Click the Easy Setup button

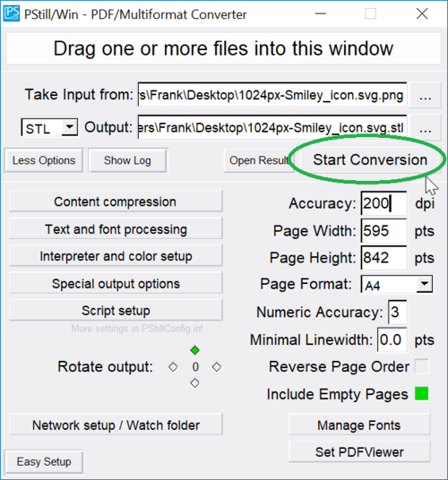pyautogui.click(x=44, y=461)
